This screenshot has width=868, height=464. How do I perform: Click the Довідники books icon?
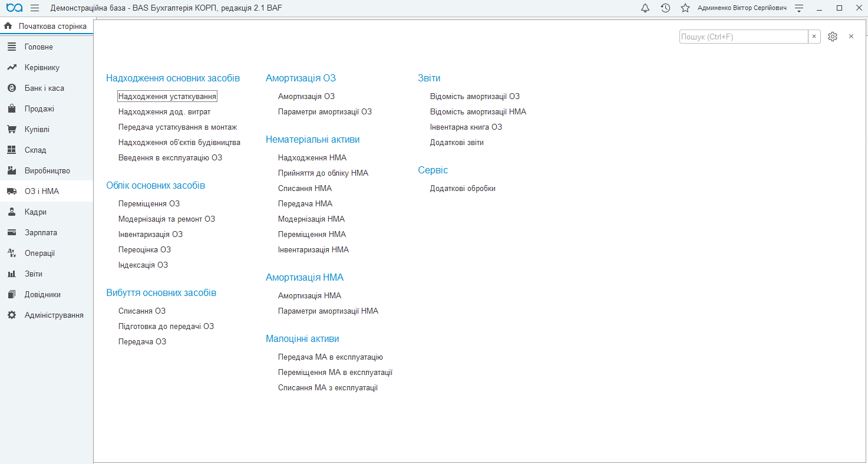[x=12, y=295]
